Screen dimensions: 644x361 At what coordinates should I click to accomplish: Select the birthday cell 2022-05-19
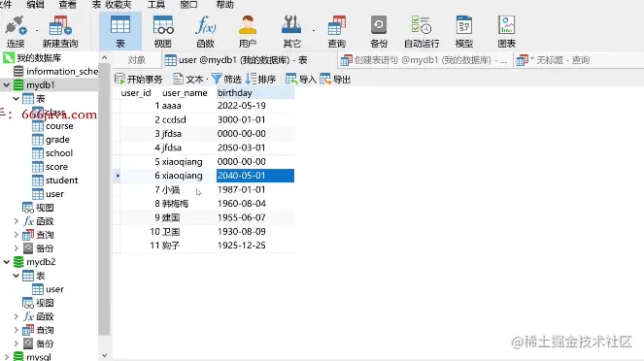tap(254, 106)
